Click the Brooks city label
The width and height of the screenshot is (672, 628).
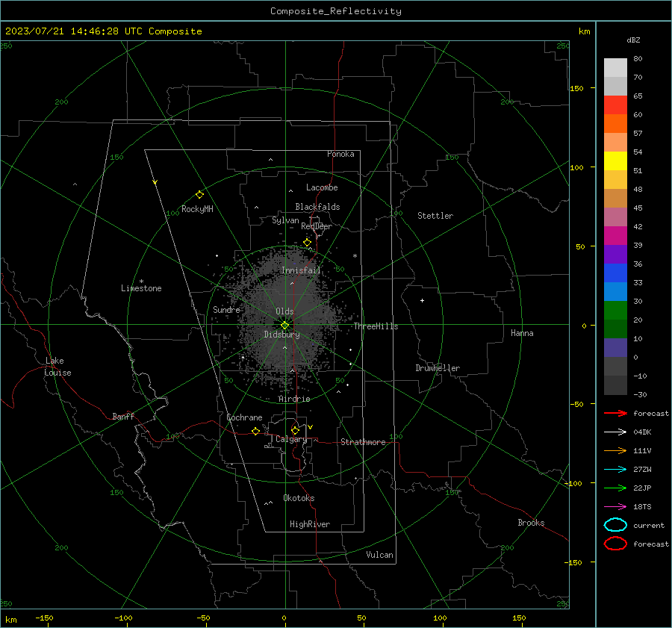pos(531,523)
